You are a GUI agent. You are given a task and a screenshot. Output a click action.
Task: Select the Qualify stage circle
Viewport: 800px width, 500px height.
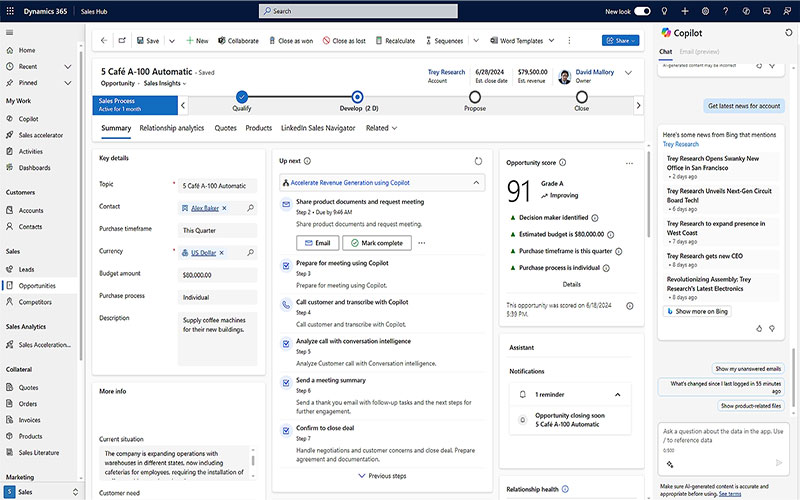(242, 96)
